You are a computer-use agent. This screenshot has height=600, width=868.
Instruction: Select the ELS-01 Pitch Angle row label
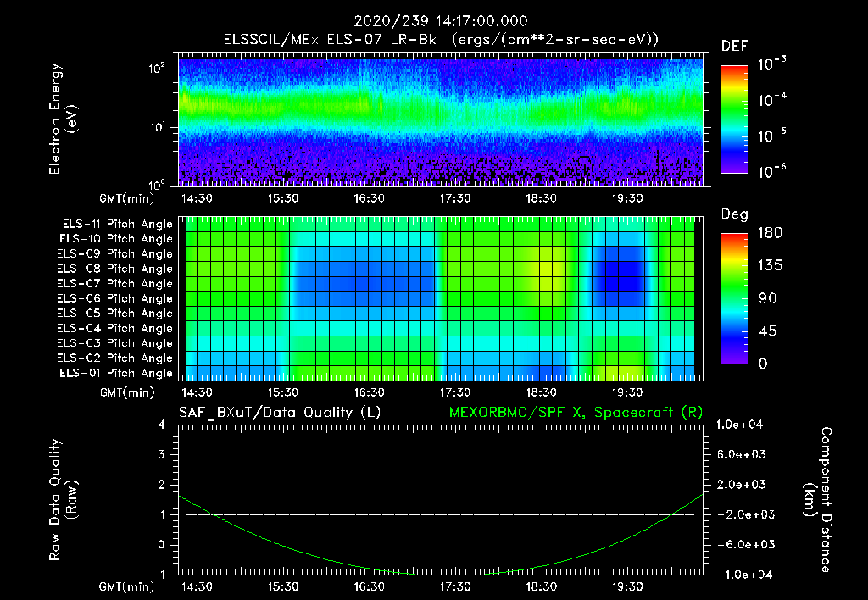(116, 373)
